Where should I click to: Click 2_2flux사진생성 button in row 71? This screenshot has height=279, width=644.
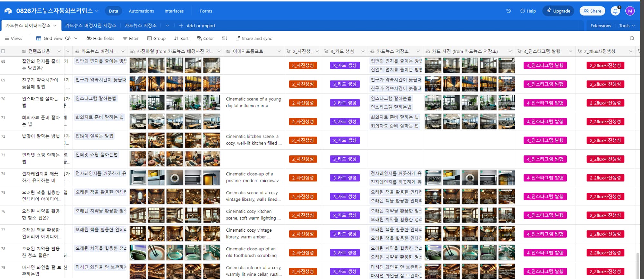[605, 122]
